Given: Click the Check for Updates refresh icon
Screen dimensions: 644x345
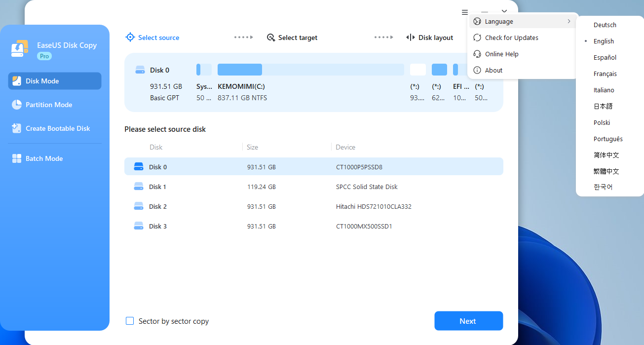Looking at the screenshot, I should click(x=477, y=38).
